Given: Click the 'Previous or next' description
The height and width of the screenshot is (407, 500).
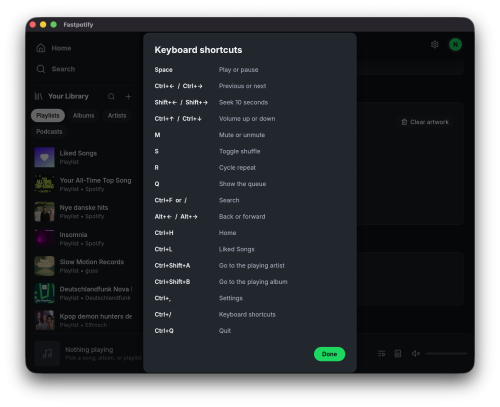Looking at the screenshot, I should click(242, 86).
